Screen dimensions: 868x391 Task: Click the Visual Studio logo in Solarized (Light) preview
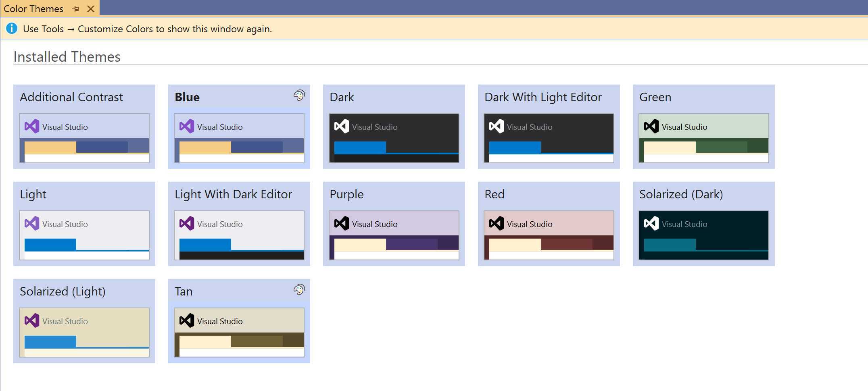(x=32, y=320)
